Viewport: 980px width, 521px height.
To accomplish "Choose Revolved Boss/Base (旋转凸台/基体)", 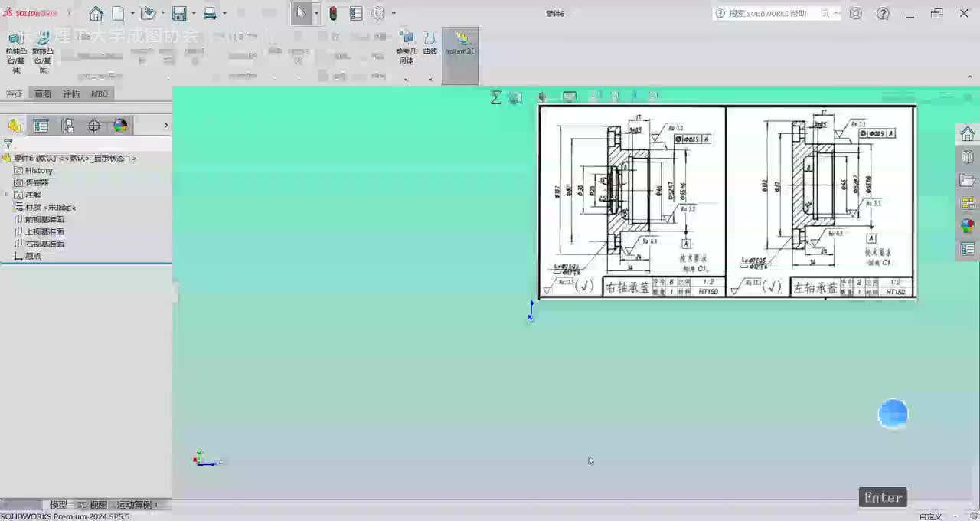I will pos(43,53).
